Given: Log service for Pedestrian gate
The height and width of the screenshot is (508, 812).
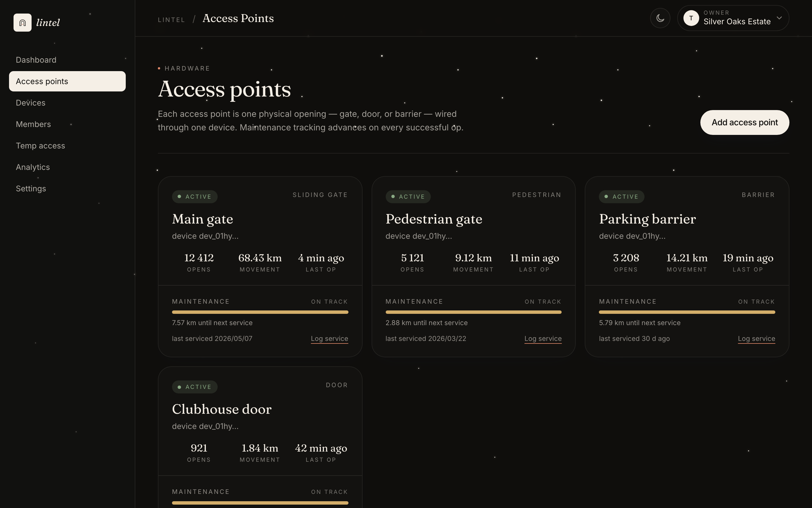Looking at the screenshot, I should [x=543, y=339].
